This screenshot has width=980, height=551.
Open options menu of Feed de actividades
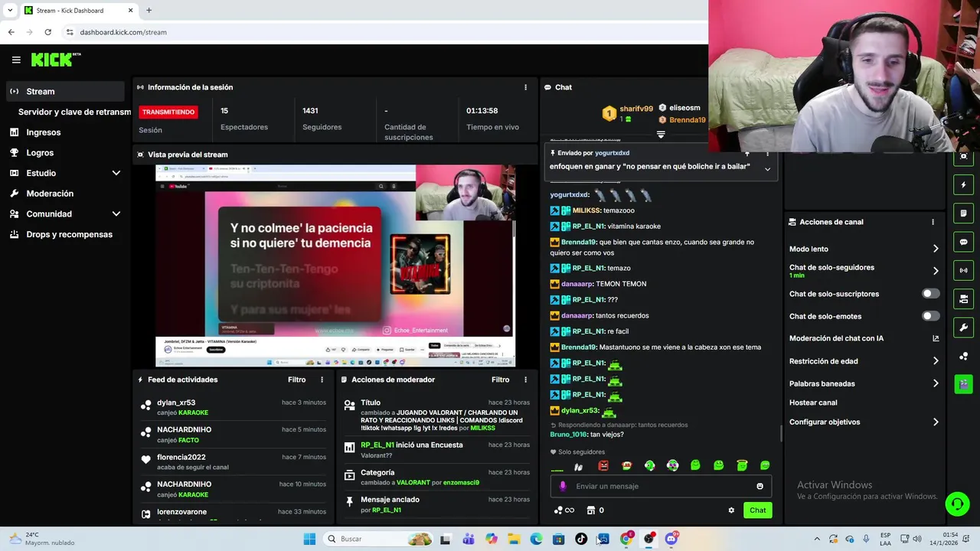(x=322, y=380)
